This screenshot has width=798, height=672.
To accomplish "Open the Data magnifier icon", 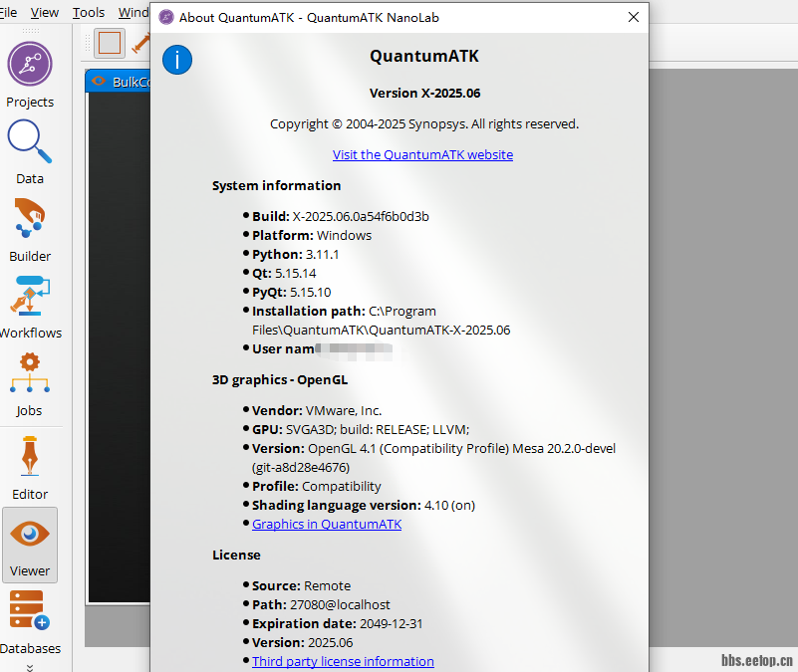I will (30, 142).
